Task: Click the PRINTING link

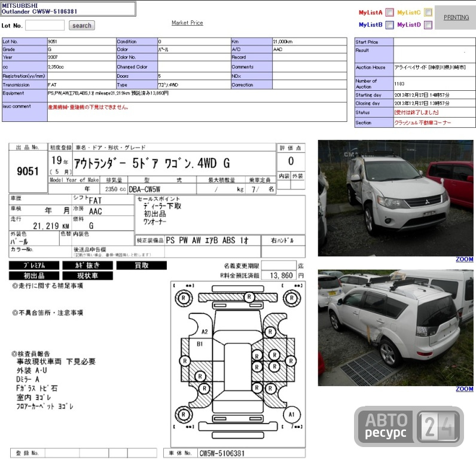Action: 456,17
